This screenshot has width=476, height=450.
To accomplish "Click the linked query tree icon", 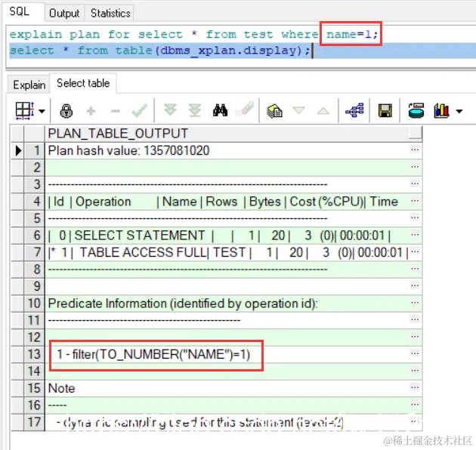I will (354, 110).
